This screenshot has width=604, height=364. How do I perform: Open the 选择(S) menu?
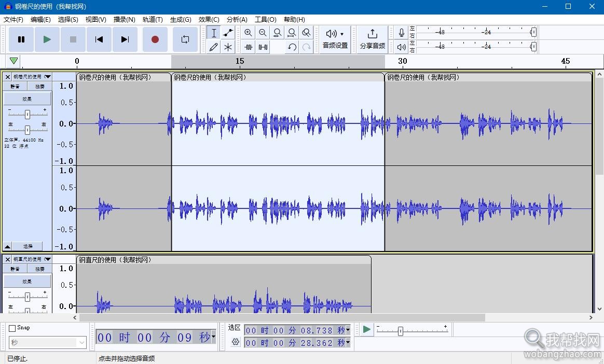pos(68,19)
